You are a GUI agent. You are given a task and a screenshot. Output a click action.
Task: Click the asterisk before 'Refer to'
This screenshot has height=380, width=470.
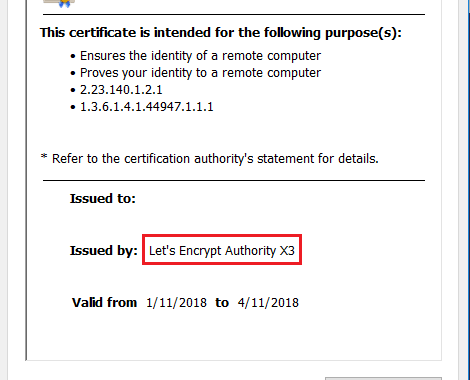click(44, 156)
